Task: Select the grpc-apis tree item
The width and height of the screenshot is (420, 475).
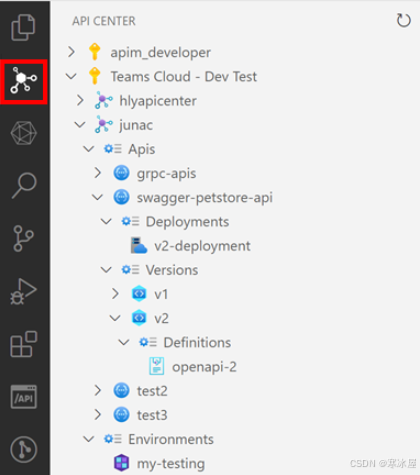Action: pos(155,173)
